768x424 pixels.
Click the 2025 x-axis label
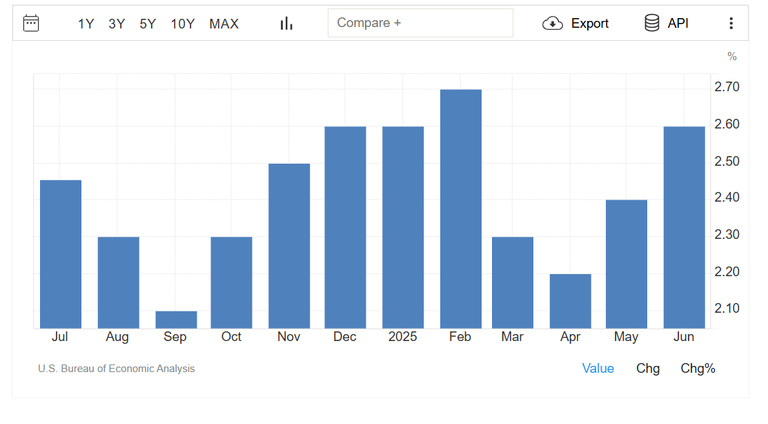403,337
